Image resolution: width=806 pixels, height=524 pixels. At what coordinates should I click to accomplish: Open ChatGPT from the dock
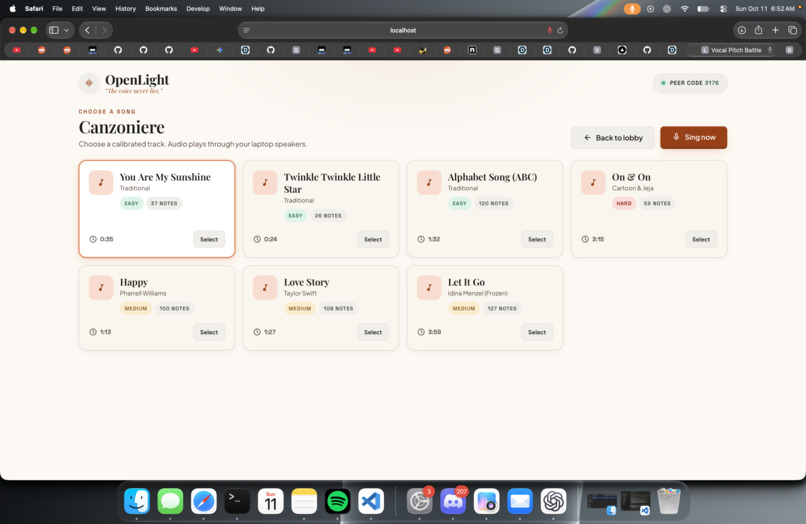(x=553, y=501)
